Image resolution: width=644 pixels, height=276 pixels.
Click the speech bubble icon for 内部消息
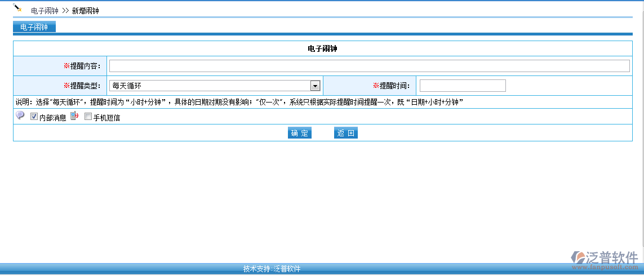(20, 115)
